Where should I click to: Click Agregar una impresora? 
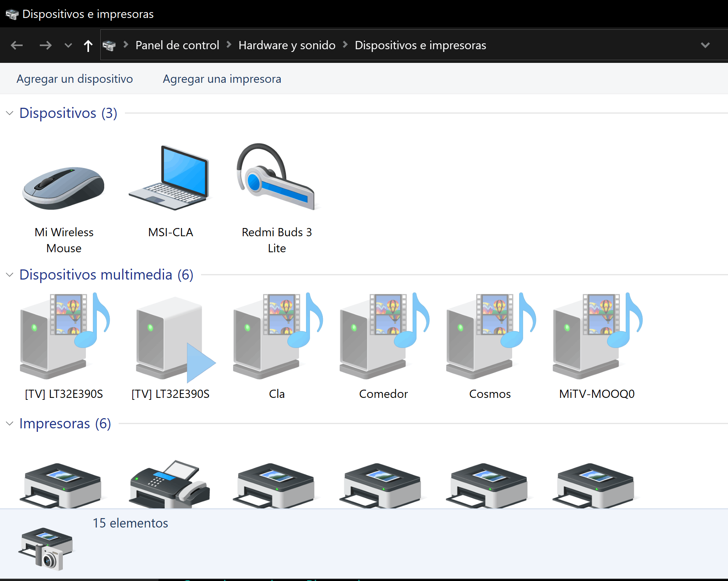[222, 79]
